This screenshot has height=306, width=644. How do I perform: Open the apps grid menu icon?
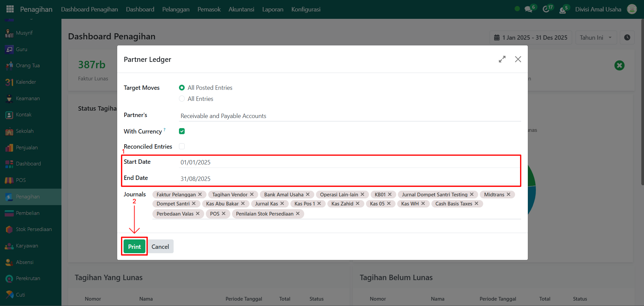10,9
